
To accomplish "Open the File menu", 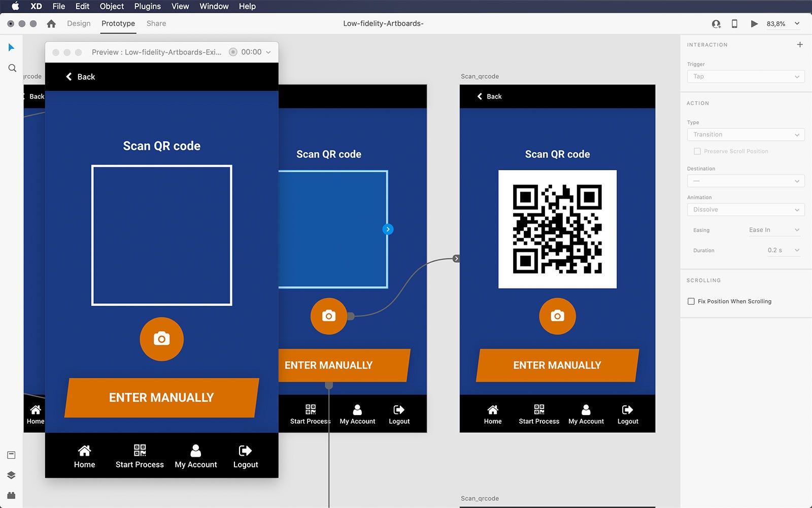I will tap(59, 6).
